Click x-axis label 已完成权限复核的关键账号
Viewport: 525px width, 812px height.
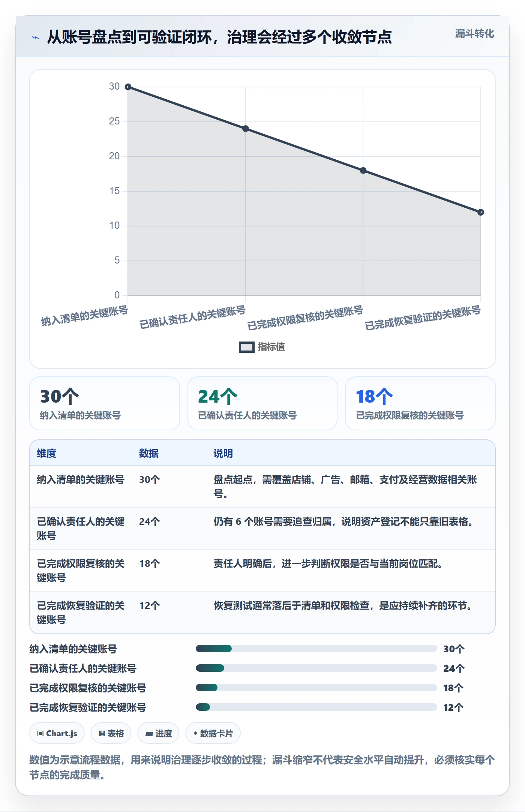click(x=305, y=318)
